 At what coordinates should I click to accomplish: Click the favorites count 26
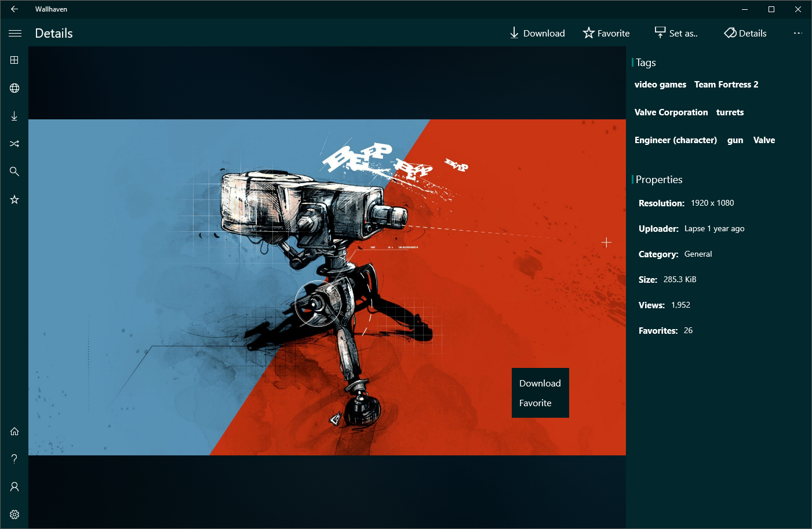point(688,330)
